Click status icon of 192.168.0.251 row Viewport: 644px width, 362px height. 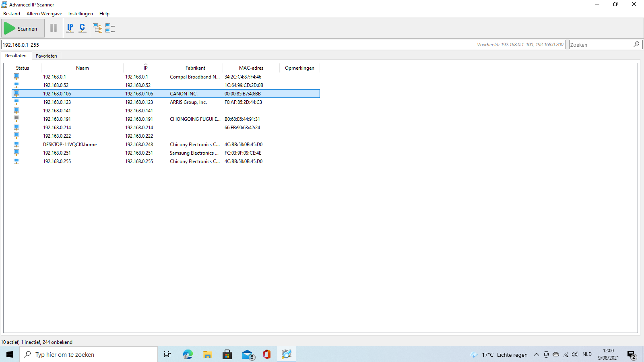(x=17, y=153)
